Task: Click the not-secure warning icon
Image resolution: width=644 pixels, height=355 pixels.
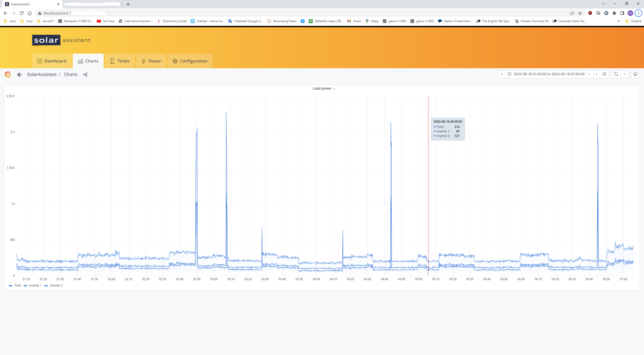Action: (x=40, y=13)
